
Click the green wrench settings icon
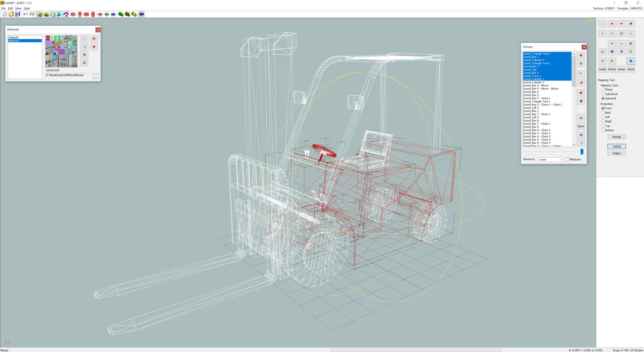click(59, 14)
